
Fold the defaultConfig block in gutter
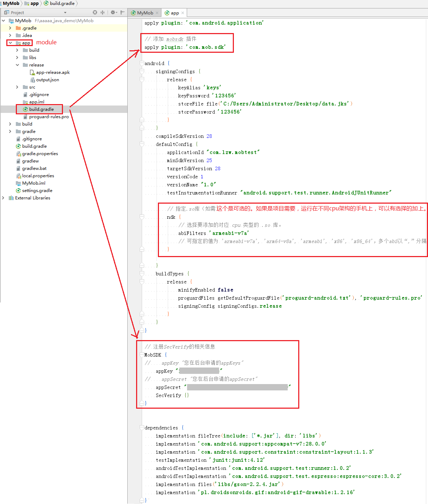pyautogui.click(x=142, y=144)
